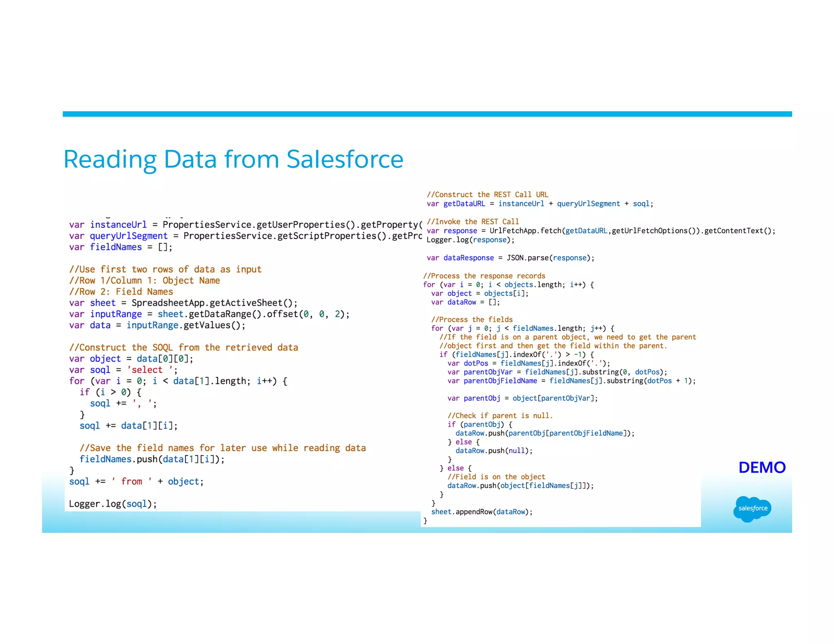Click the line with SpreadsheetApp.getActiveSheet()
834x644 pixels.
tap(183, 303)
